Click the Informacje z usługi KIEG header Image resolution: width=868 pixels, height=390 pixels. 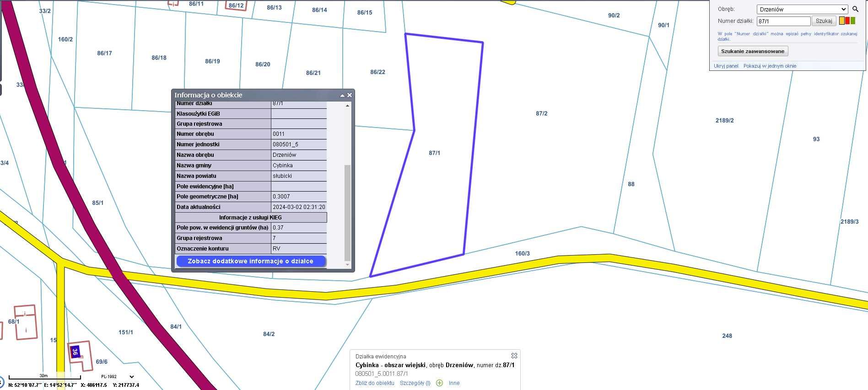pos(251,218)
